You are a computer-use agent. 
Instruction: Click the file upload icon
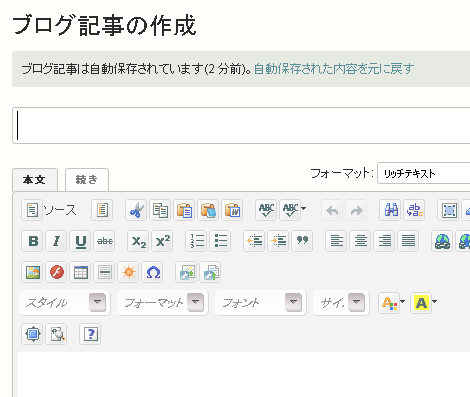point(210,272)
